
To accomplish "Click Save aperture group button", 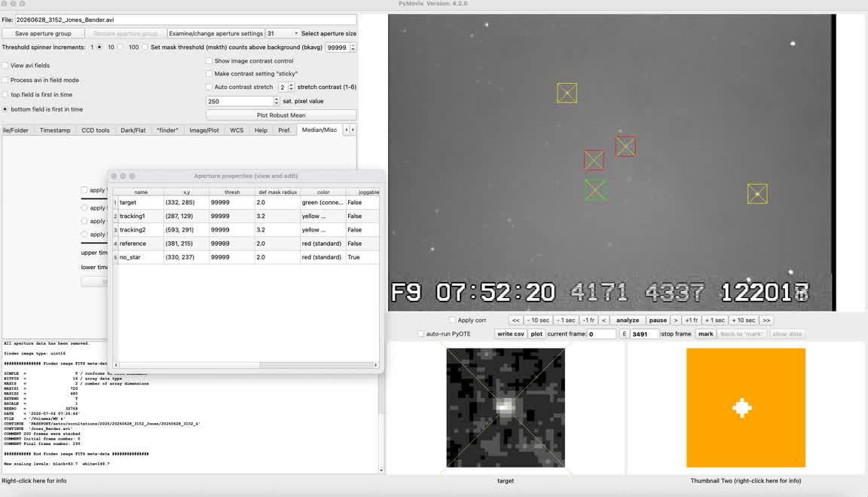I will 43,33.
